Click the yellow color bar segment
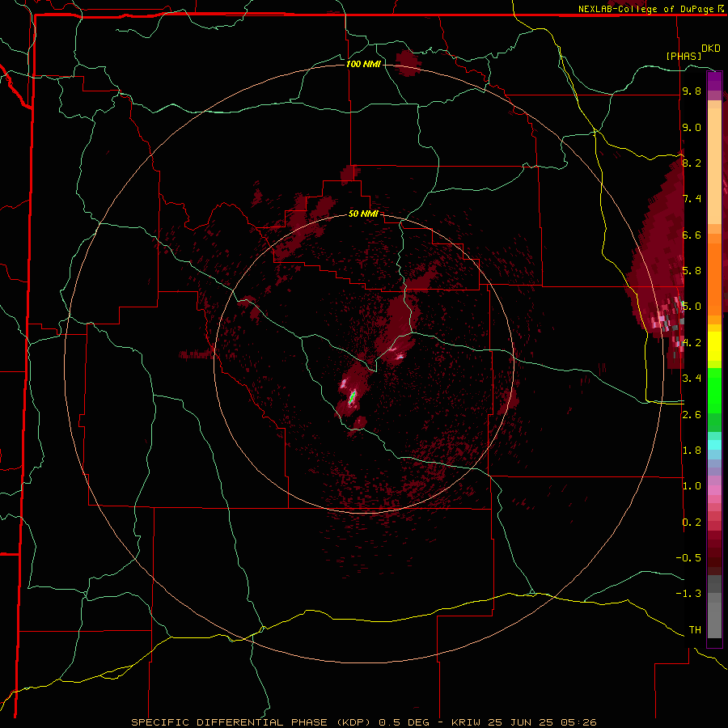Image resolution: width=728 pixels, height=728 pixels. [714, 346]
